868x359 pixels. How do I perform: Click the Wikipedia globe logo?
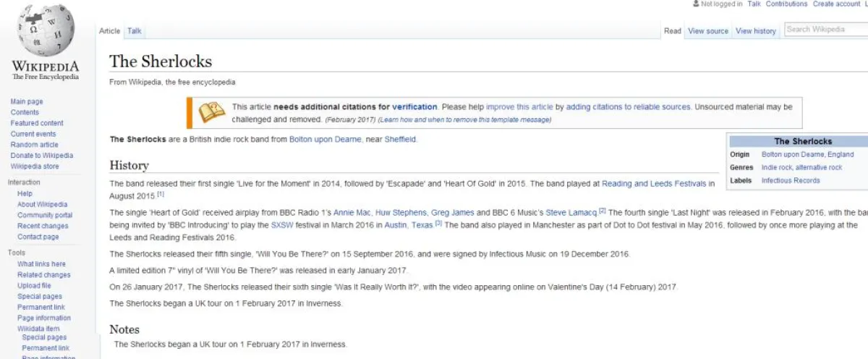(x=46, y=34)
